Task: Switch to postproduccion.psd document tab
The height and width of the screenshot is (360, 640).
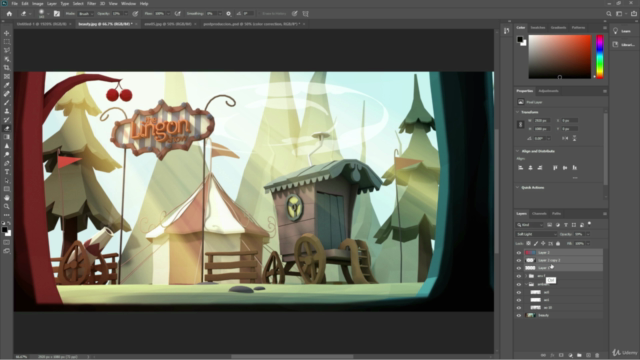Action: (252, 24)
